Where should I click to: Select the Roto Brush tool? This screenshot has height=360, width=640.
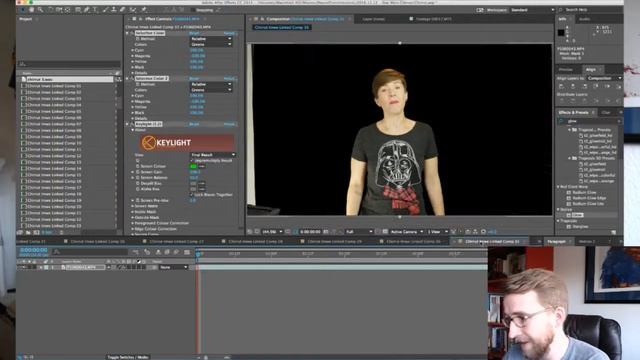(133, 9)
